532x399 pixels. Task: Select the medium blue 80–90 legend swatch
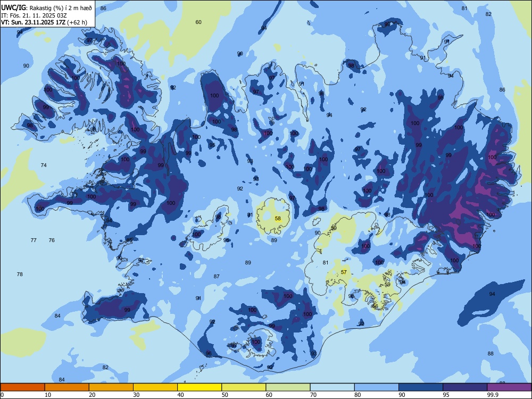click(377, 387)
